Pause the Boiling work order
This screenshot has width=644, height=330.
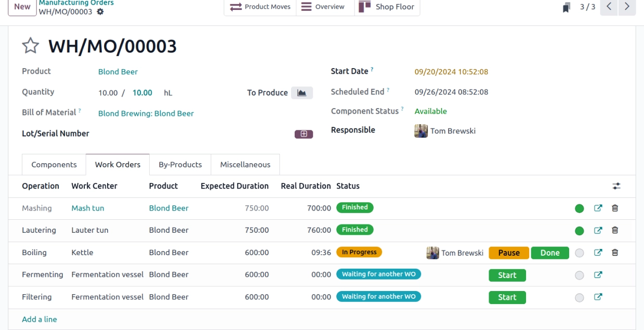point(509,253)
